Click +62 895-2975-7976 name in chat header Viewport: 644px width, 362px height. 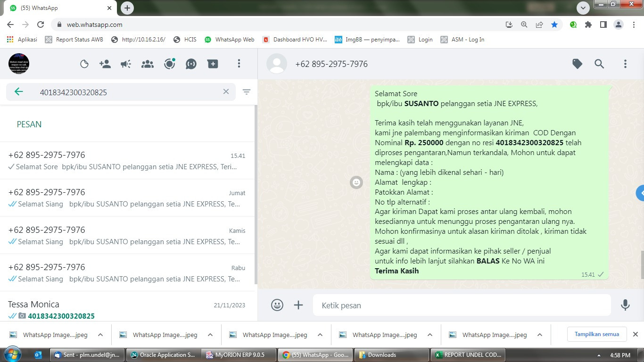pos(331,64)
